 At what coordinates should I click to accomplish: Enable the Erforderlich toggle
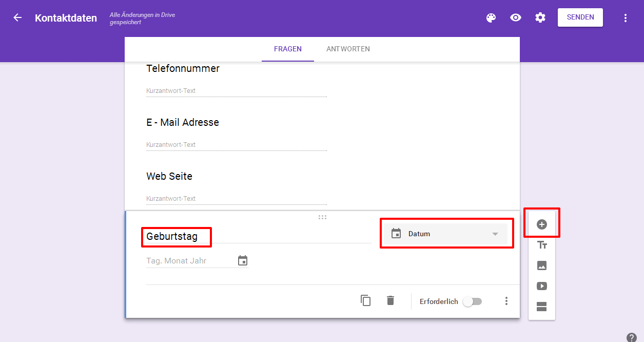472,301
